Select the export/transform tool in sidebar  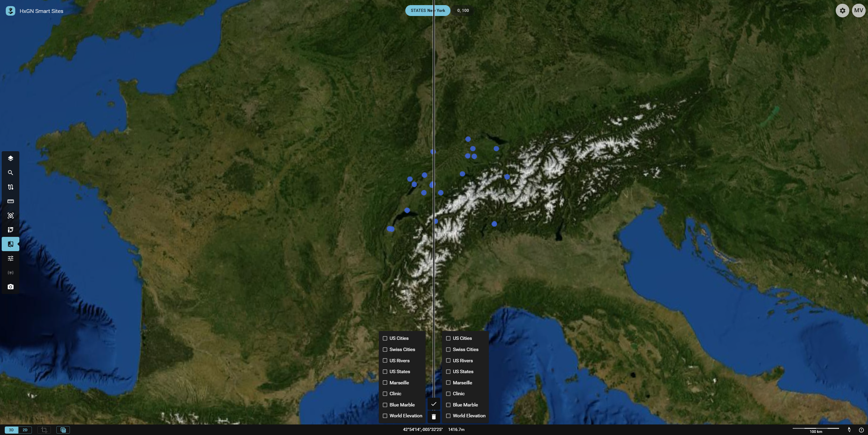[x=11, y=229]
